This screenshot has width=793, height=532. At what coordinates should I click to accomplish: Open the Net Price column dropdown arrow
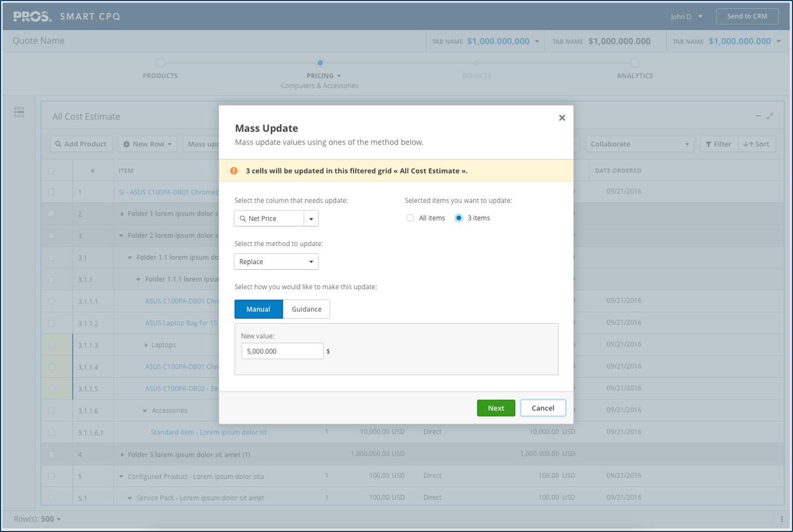point(311,218)
